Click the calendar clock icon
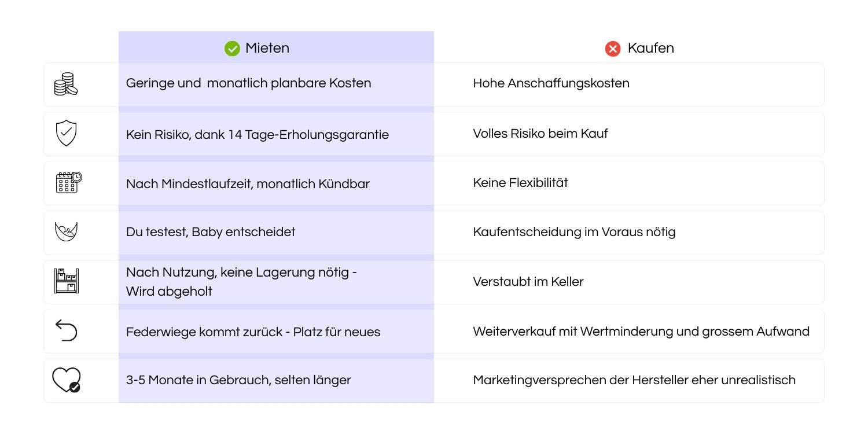This screenshot has height=434, width=868. click(x=68, y=182)
